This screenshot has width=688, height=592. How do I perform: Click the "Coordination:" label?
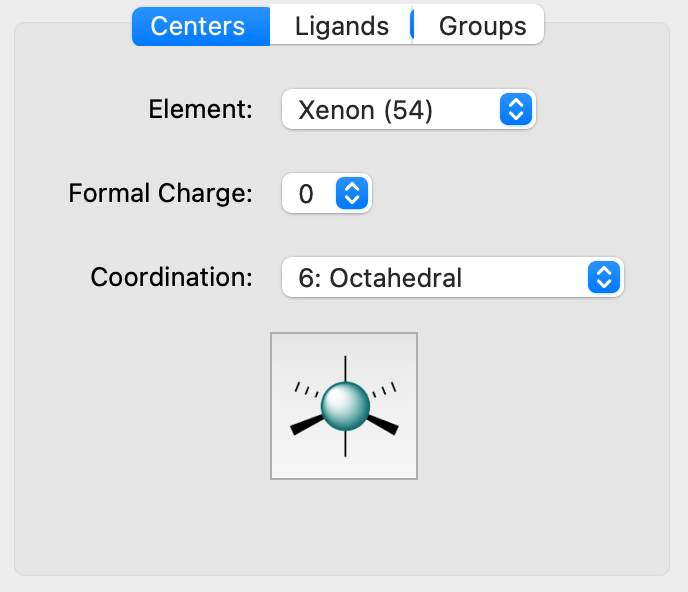tap(172, 277)
